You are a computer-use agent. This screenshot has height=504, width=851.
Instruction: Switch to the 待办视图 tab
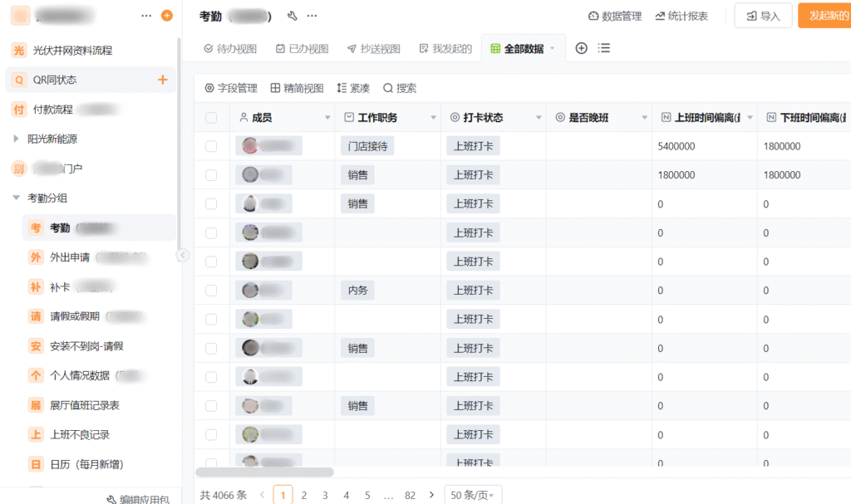pyautogui.click(x=230, y=48)
